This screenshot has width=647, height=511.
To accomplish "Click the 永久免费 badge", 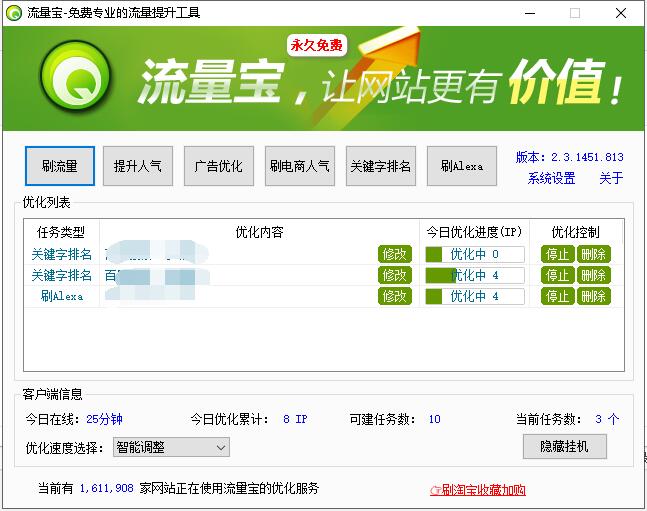I will click(x=316, y=45).
